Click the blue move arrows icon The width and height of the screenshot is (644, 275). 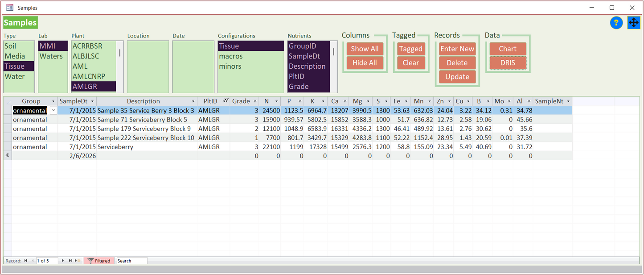click(634, 23)
